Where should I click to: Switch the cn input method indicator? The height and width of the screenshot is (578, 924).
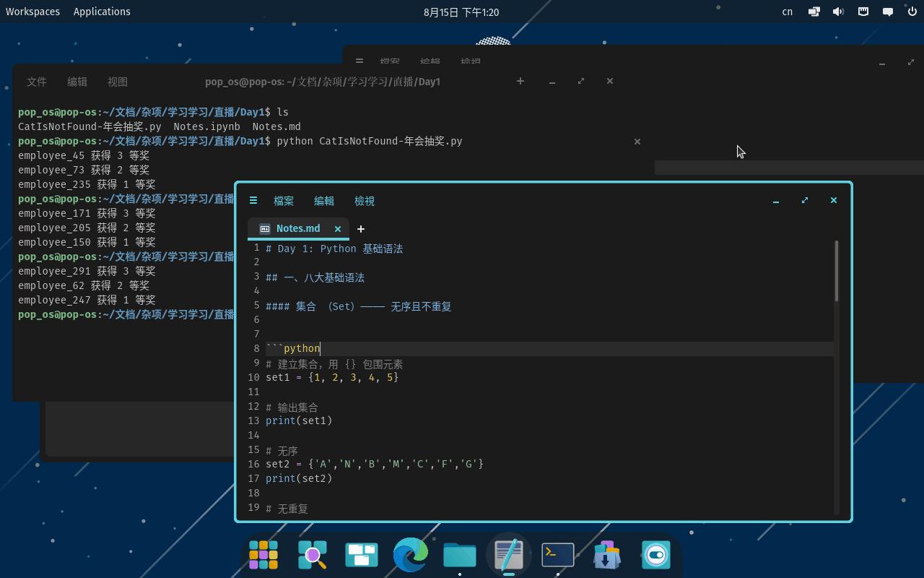[788, 12]
